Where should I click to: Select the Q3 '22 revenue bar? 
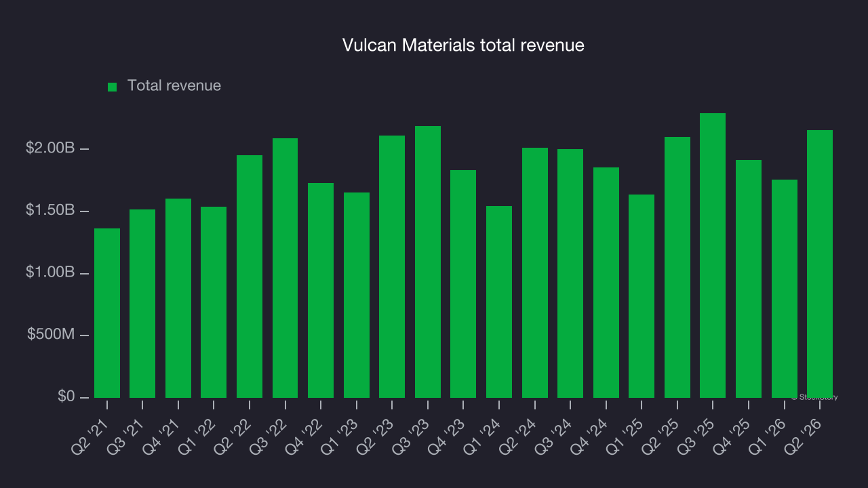(285, 268)
